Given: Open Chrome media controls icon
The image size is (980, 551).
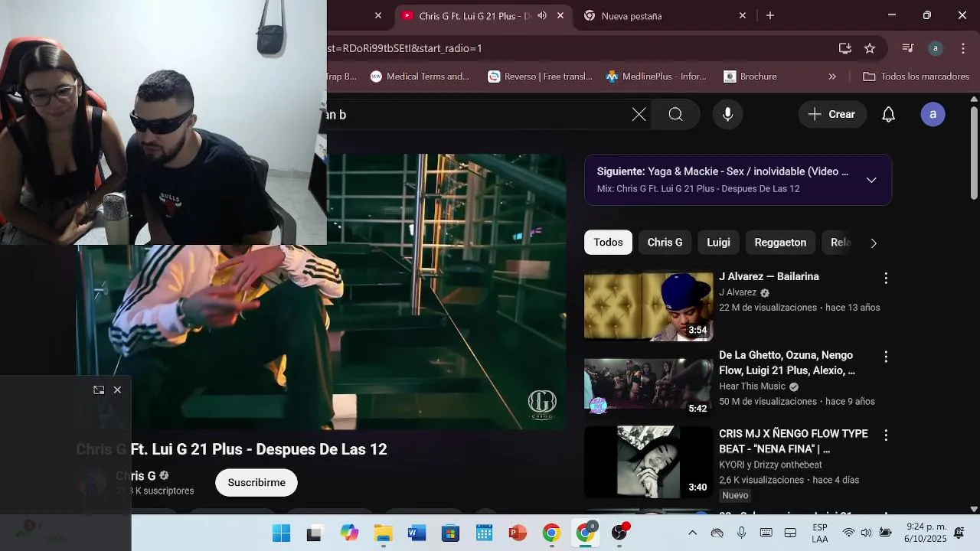Looking at the screenshot, I should click(x=908, y=48).
